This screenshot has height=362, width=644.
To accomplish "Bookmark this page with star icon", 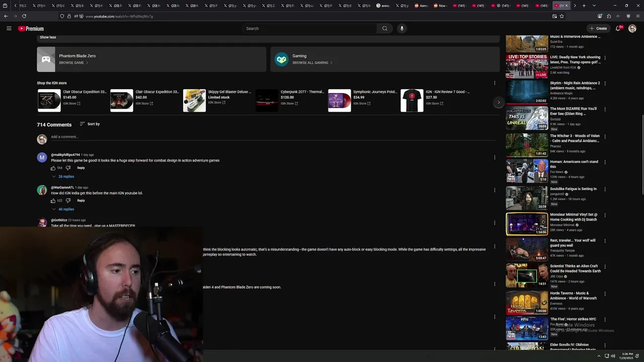I will [561, 16].
